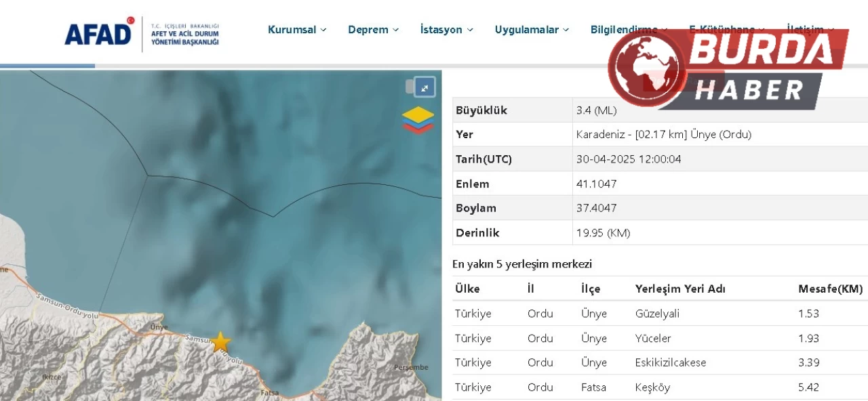
Task: Open the Kurumsal menu
Action: (297, 30)
